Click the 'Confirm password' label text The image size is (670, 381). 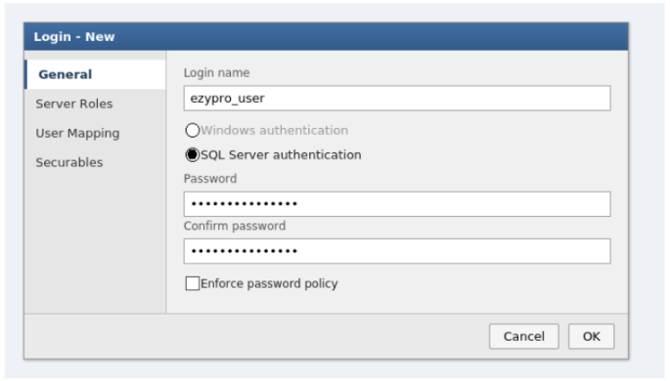[x=235, y=226]
